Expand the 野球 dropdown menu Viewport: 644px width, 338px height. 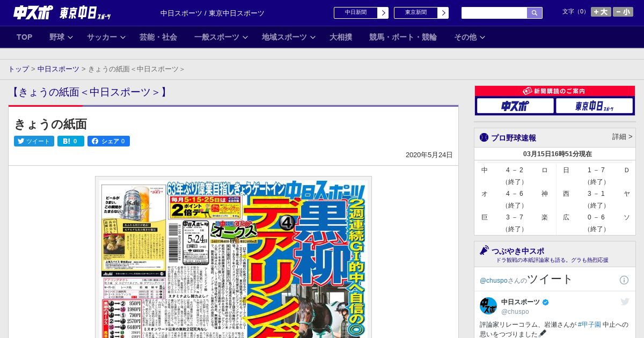coord(61,37)
